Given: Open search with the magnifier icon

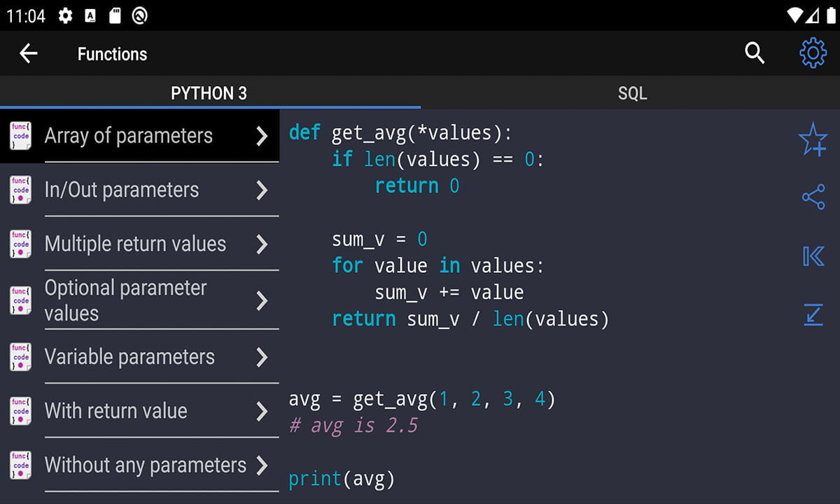Looking at the screenshot, I should coord(755,53).
